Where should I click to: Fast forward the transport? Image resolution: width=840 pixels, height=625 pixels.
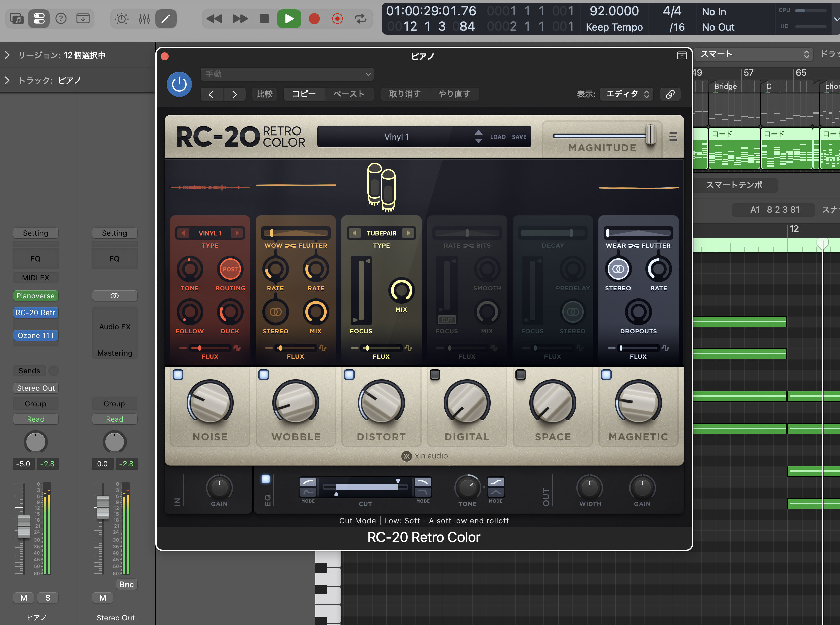tap(240, 18)
